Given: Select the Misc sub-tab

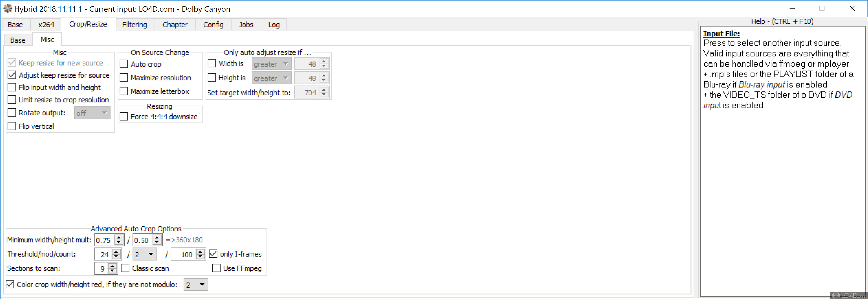Looking at the screenshot, I should tap(47, 39).
